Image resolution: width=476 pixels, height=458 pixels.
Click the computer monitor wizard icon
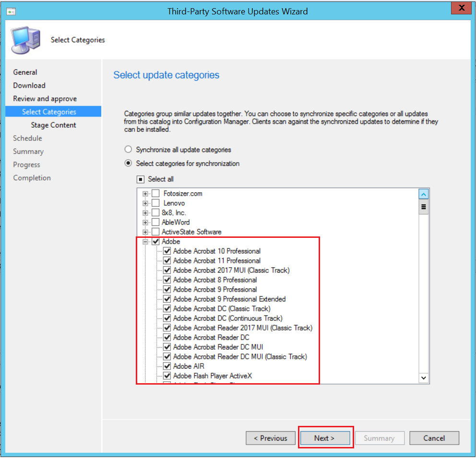26,40
